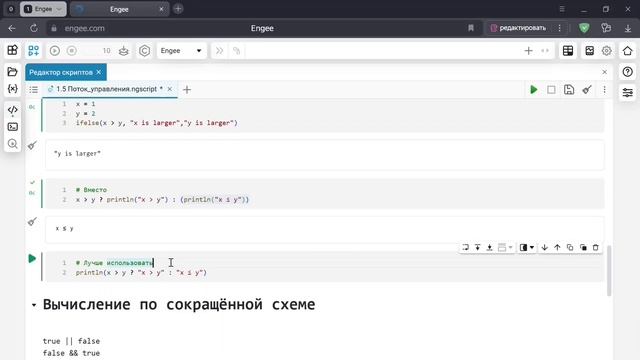Image resolution: width=640 pixels, height=360 pixels.
Task: Open the data table view icon
Action: click(568, 51)
